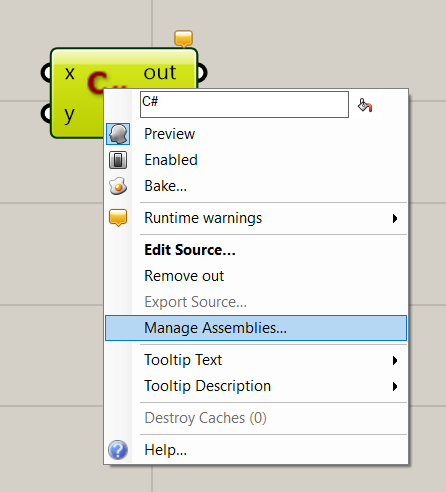Click the y input grip on component
The image size is (446, 492).
46,113
